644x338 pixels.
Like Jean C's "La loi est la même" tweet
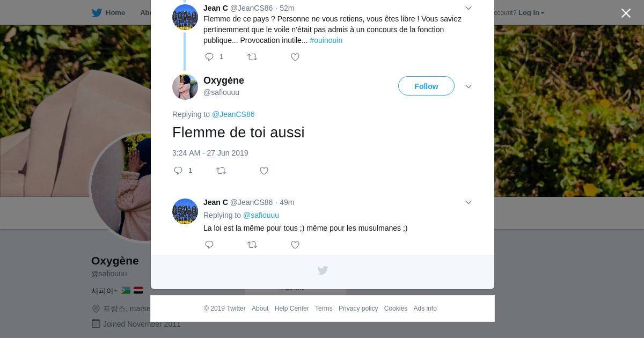click(295, 245)
